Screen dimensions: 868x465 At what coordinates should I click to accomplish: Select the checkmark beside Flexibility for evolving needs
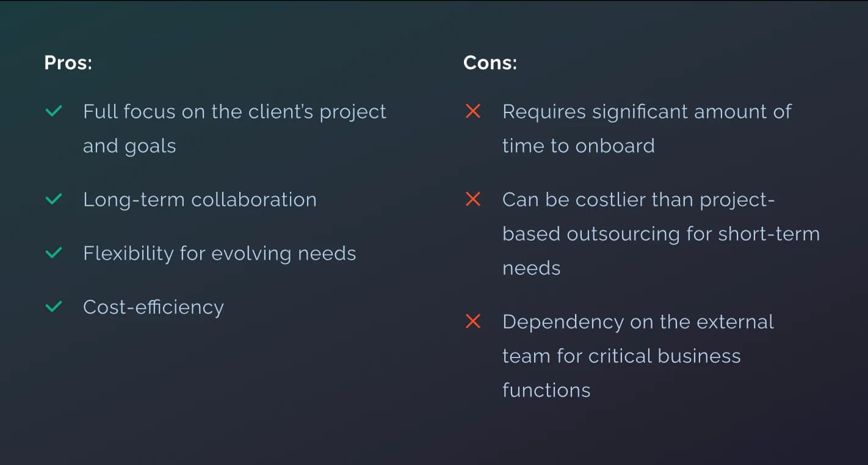pyautogui.click(x=54, y=253)
